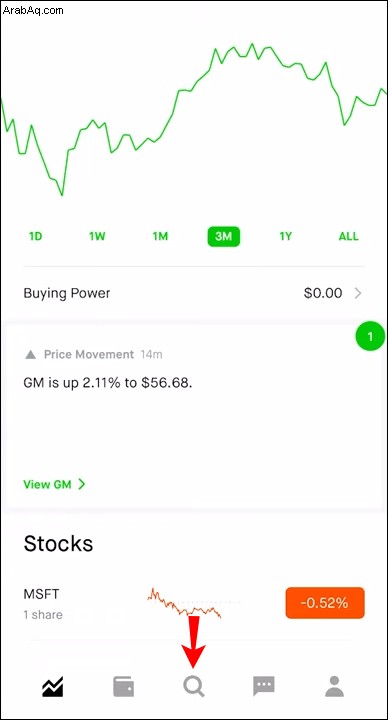
Task: Tap the green notification count badge
Action: pyautogui.click(x=370, y=337)
